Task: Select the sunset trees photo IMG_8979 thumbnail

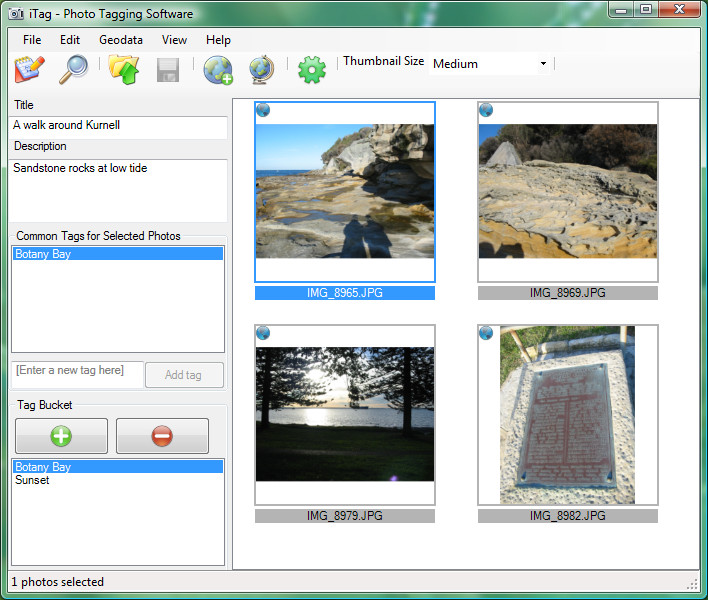Action: (345, 414)
